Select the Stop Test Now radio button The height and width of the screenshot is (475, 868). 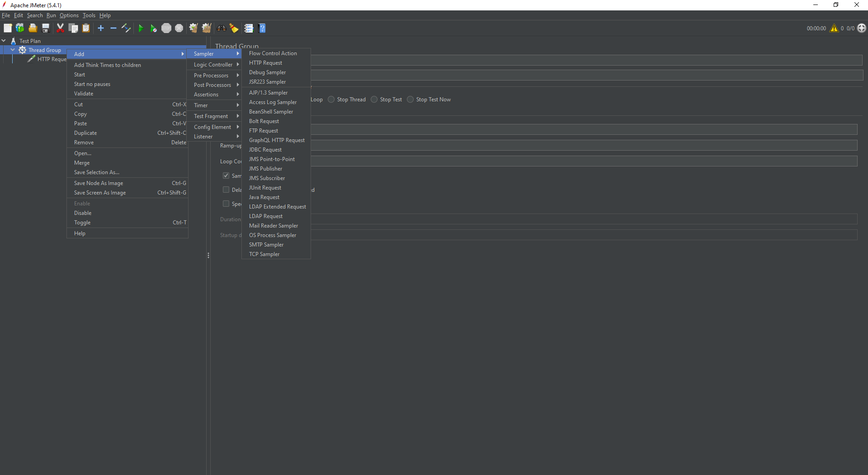tap(410, 100)
